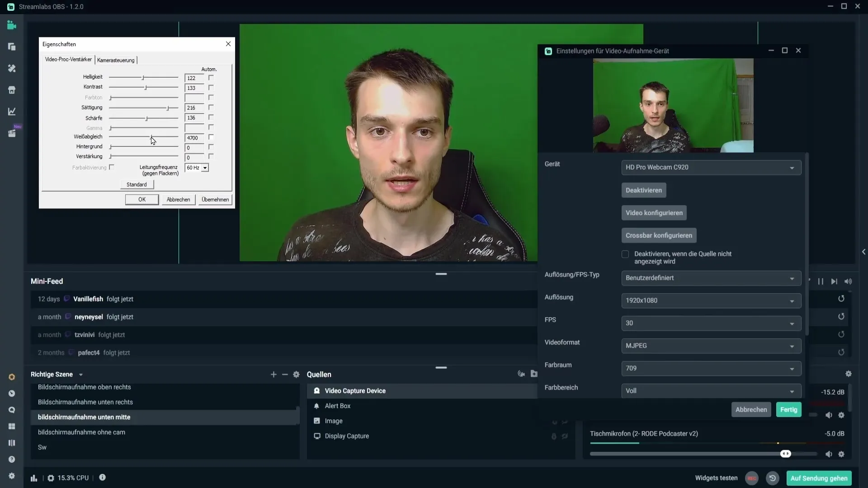Open the layout copies icon in sidebar

point(12,47)
